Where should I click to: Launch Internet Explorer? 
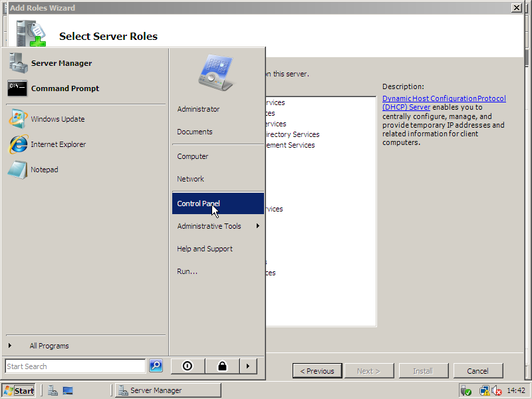point(58,144)
